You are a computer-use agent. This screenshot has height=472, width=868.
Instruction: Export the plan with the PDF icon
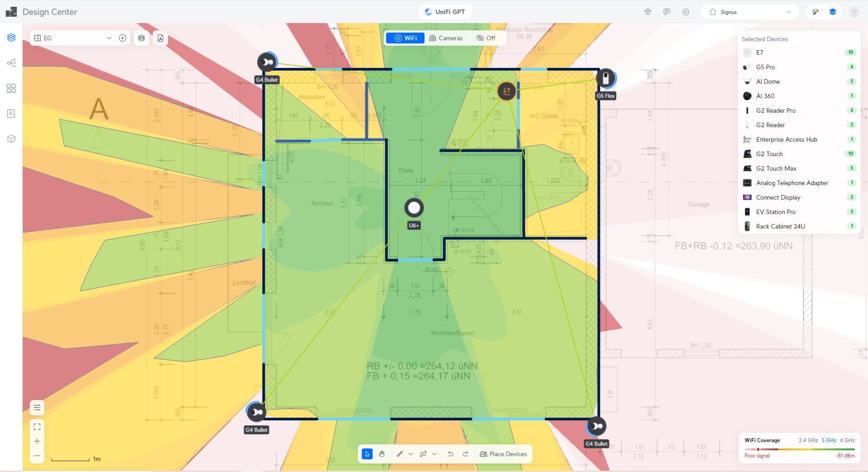tap(160, 38)
